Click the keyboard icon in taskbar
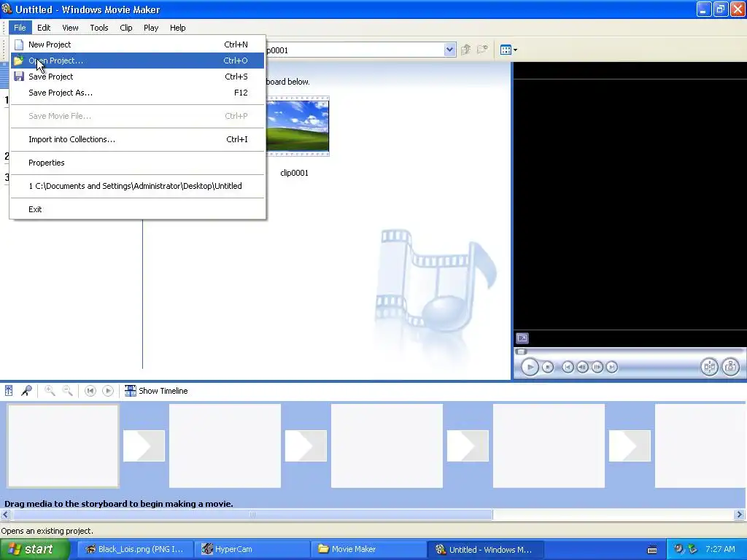The height and width of the screenshot is (560, 747). pos(652,550)
